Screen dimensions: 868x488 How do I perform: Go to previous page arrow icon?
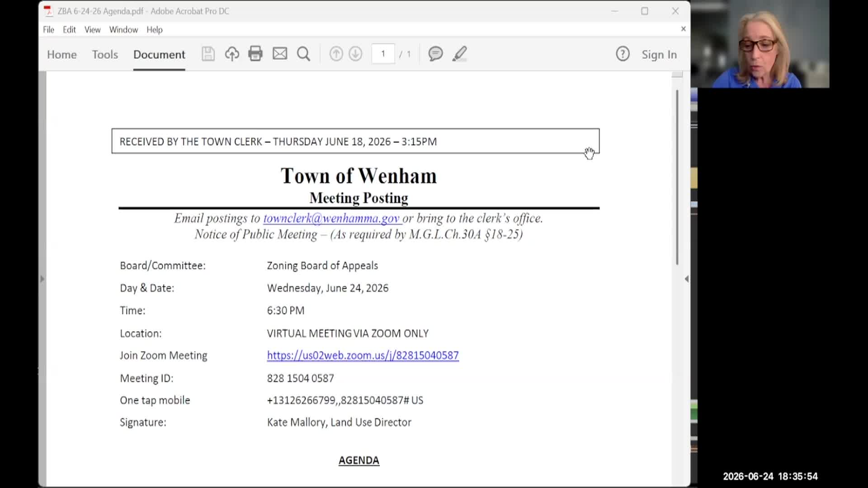tap(336, 54)
